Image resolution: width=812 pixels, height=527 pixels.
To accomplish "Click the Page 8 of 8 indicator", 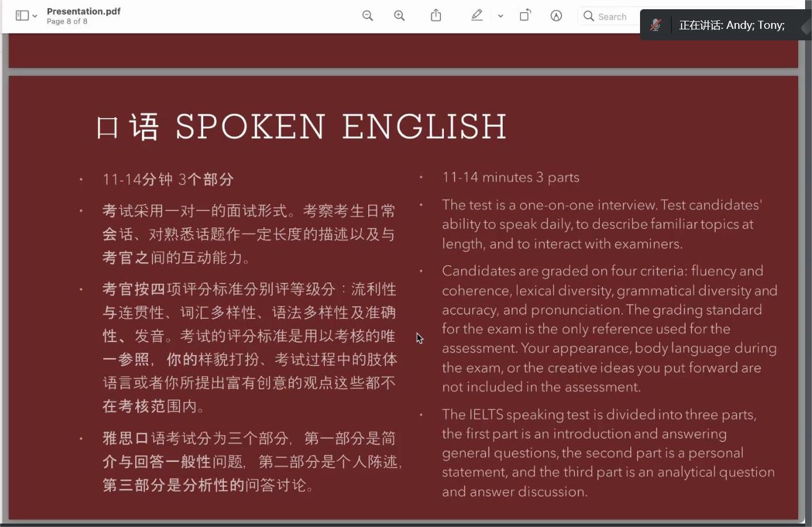I will tap(67, 21).
